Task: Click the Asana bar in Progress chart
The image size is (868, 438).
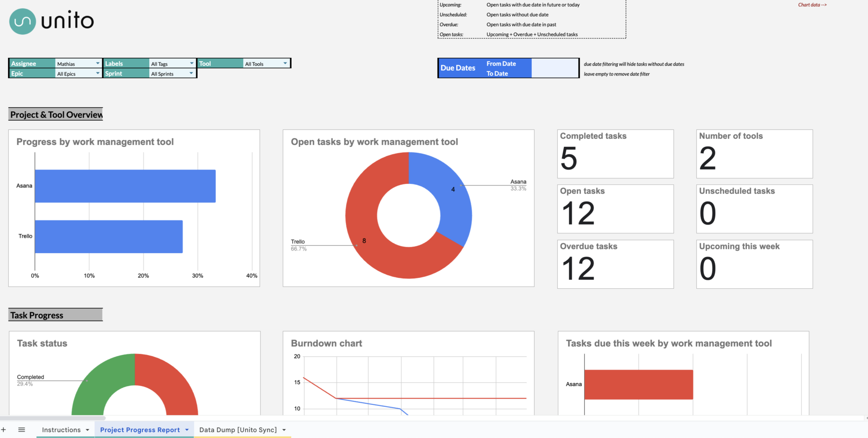Action: pos(125,186)
